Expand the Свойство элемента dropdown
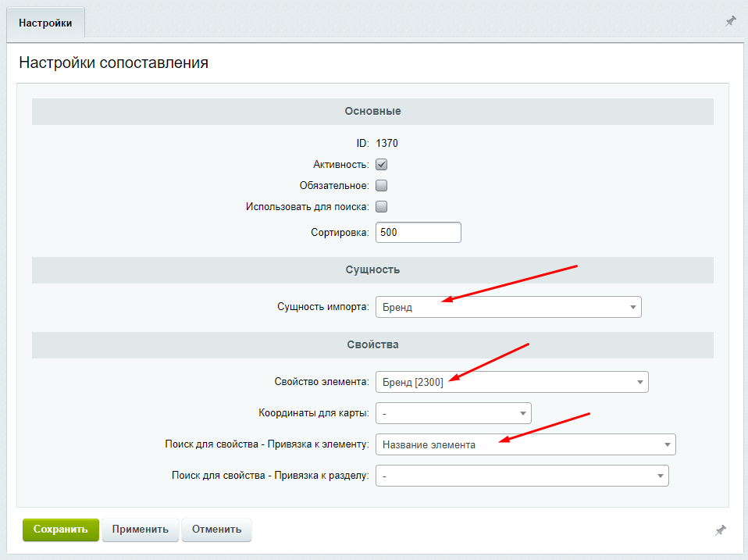Image resolution: width=748 pixels, height=560 pixels. pyautogui.click(x=512, y=382)
